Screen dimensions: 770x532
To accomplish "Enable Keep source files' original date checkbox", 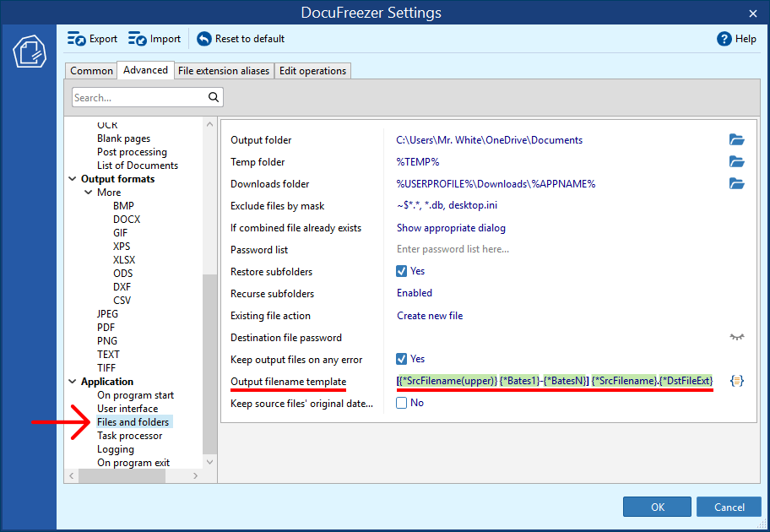I will tap(403, 404).
